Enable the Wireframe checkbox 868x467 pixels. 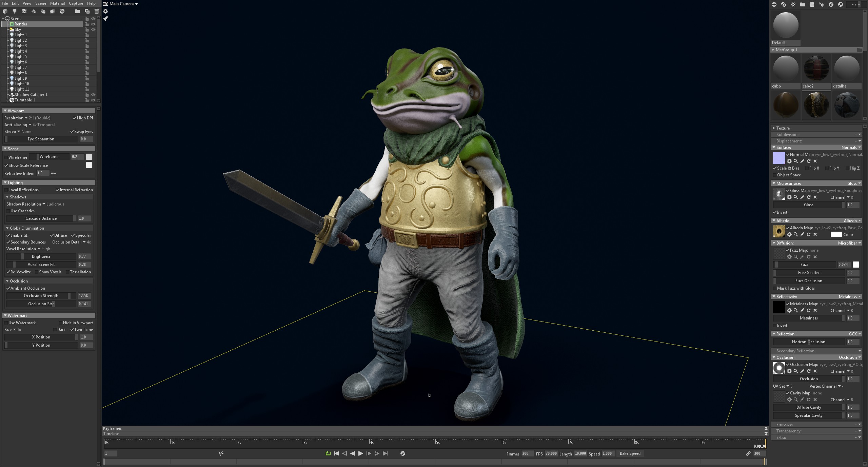tap(6, 157)
